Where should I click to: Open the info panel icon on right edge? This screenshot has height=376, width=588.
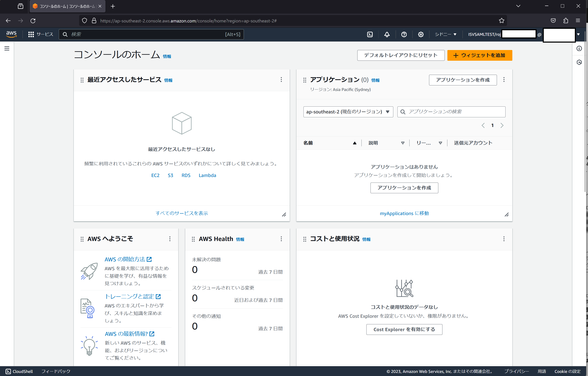(x=579, y=48)
